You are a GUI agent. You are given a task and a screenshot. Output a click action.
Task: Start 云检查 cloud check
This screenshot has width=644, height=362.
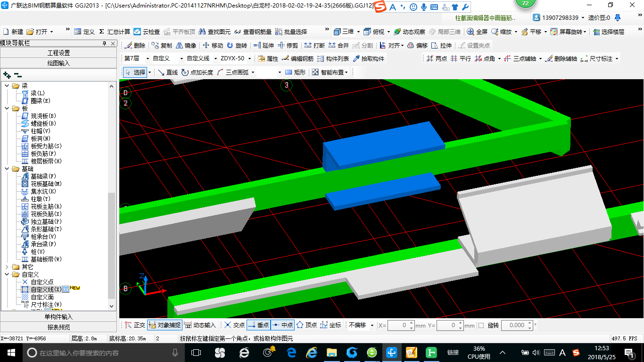(x=147, y=32)
